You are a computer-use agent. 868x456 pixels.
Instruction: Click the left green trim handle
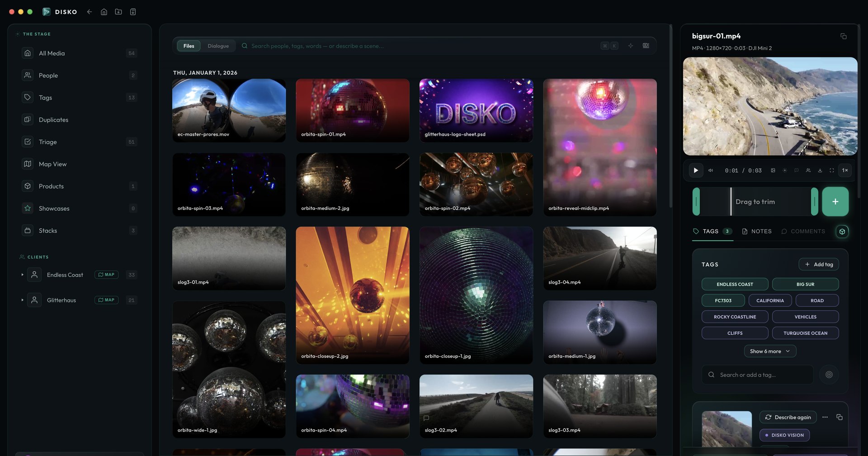click(x=696, y=201)
